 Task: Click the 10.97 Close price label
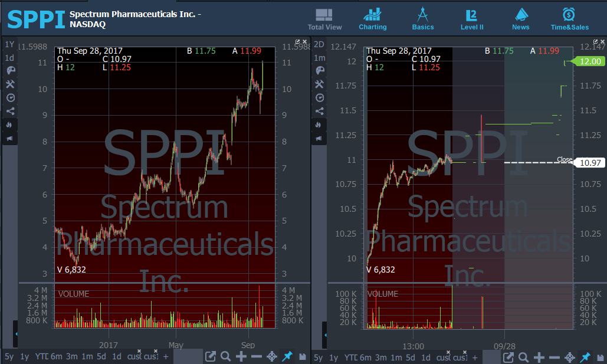pos(589,163)
